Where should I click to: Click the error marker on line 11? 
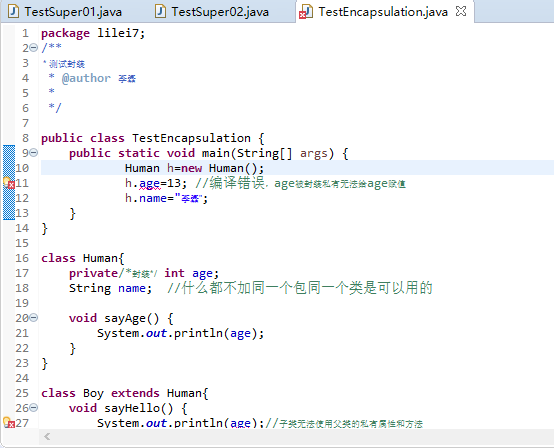[x=9, y=183]
